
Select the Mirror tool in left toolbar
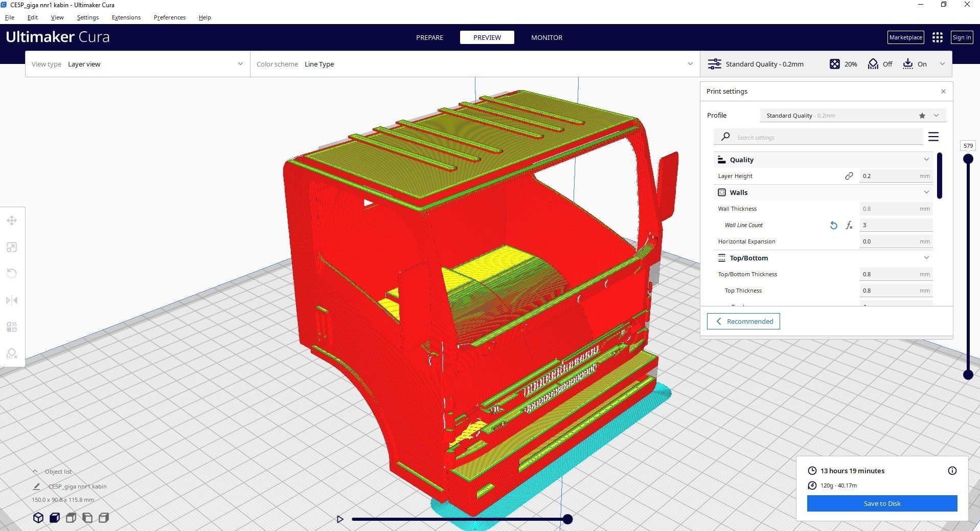coord(12,300)
